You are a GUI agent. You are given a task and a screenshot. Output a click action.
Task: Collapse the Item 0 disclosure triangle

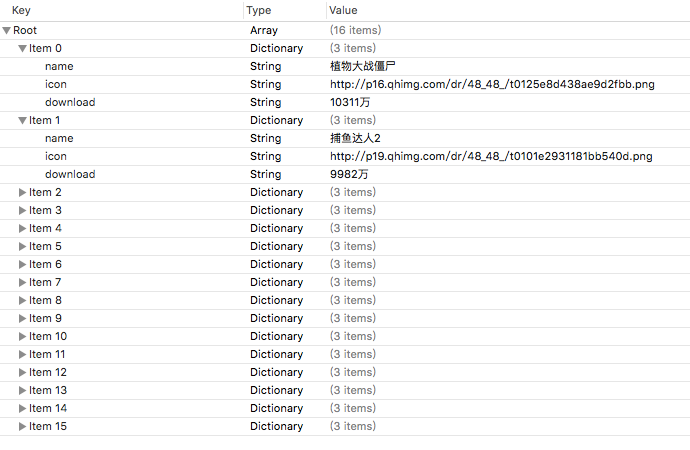point(22,49)
